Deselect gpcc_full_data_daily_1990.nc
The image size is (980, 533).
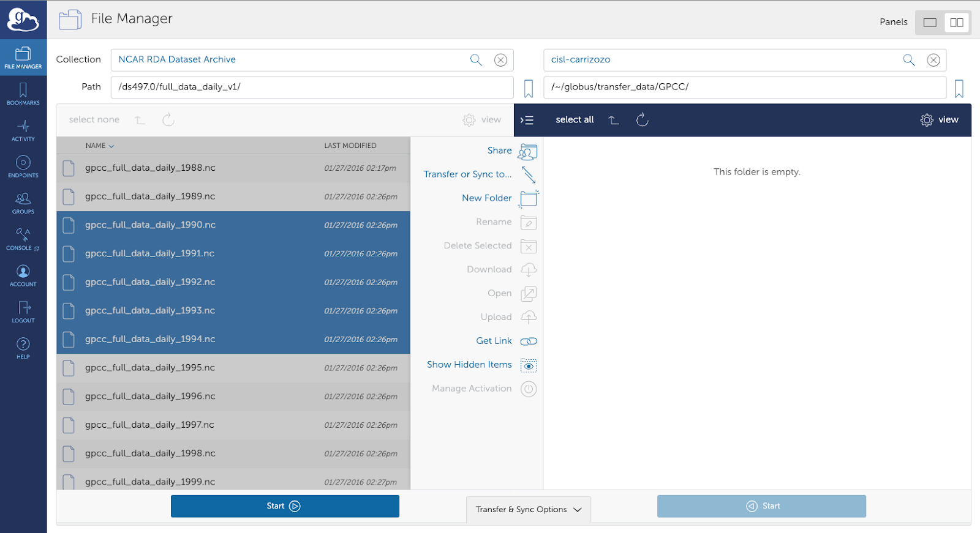point(233,225)
